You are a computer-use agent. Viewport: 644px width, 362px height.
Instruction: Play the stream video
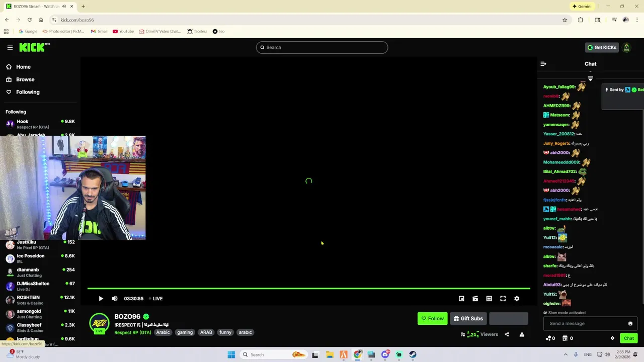click(101, 299)
